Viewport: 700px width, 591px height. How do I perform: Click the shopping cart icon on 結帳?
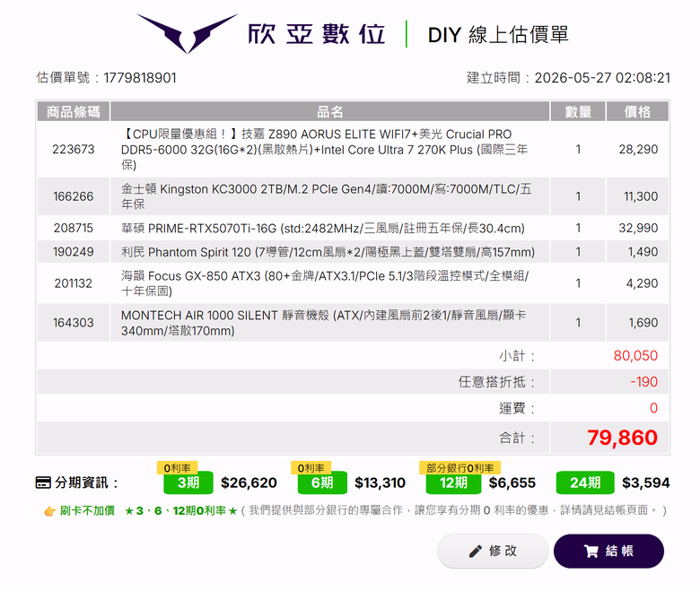pos(591,552)
